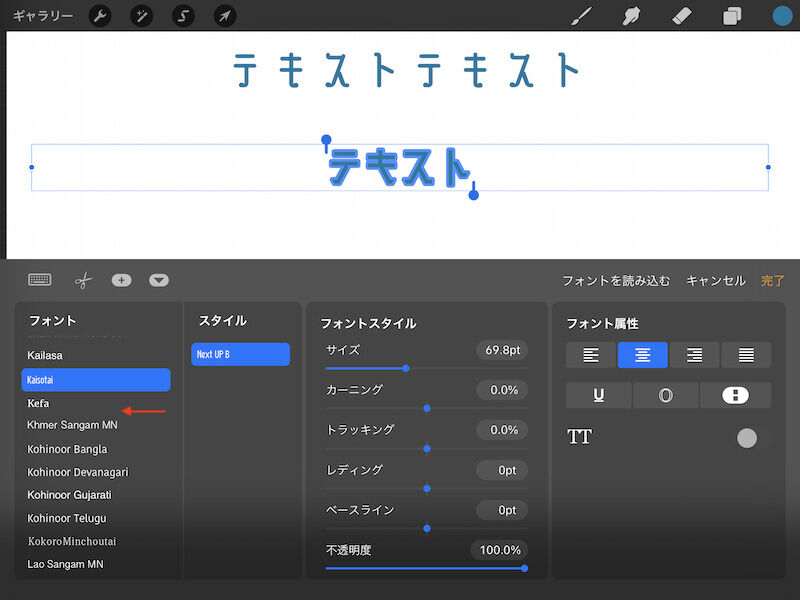
Task: Collapse panel with down-triangle icon
Action: [159, 280]
